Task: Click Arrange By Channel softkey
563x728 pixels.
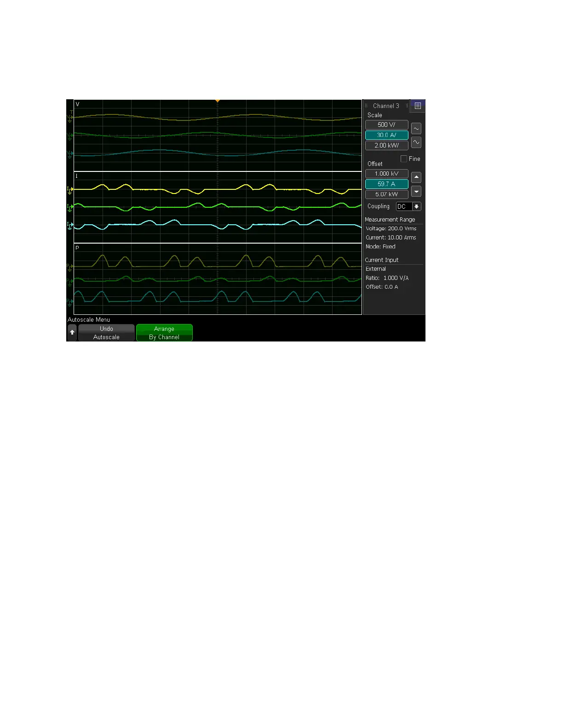Action: (164, 333)
